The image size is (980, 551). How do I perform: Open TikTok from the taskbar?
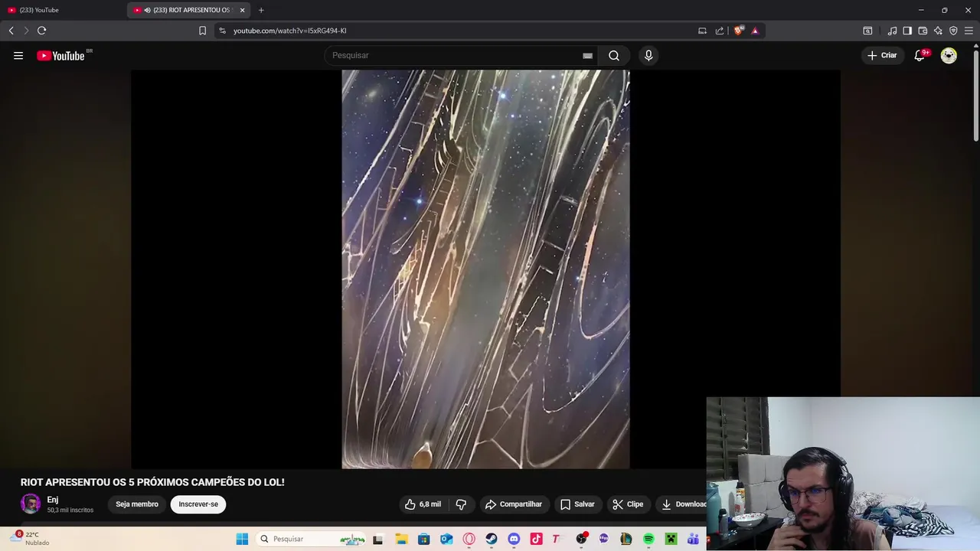pyautogui.click(x=536, y=539)
